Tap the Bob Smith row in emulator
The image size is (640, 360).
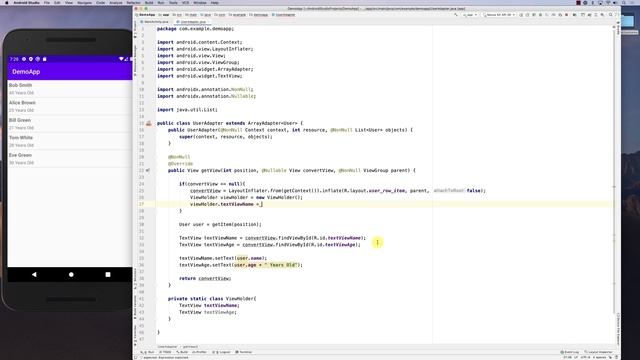tap(70, 89)
